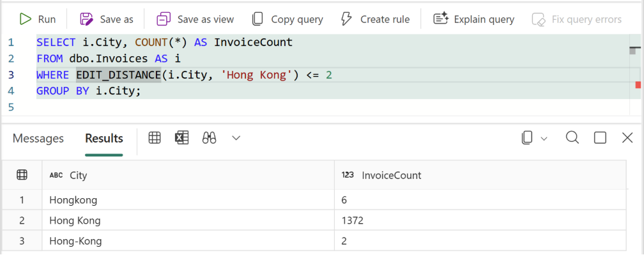Select the Hong Kong city cell

[x=188, y=220]
